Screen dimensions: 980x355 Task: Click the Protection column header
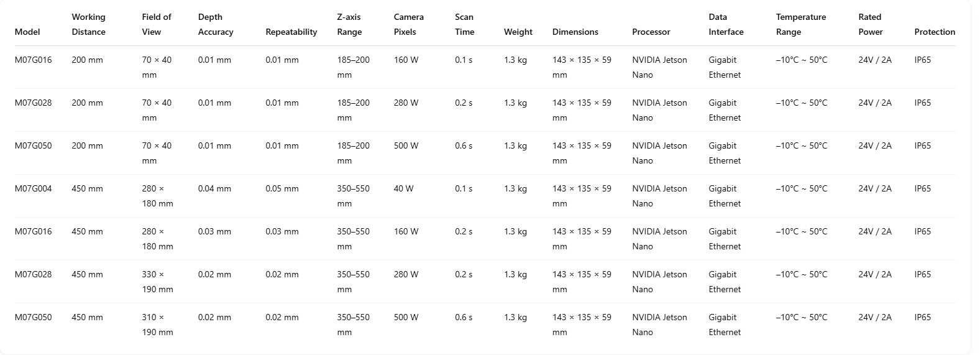tap(935, 32)
